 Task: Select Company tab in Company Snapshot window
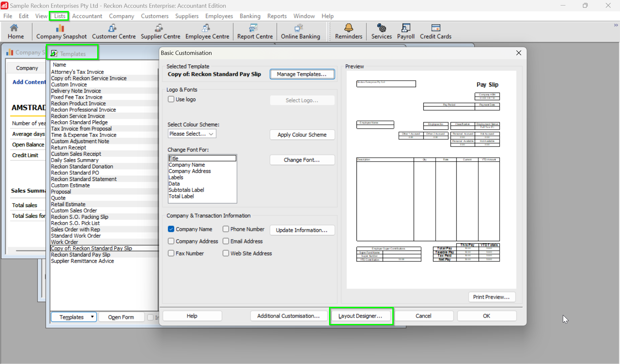click(x=27, y=68)
